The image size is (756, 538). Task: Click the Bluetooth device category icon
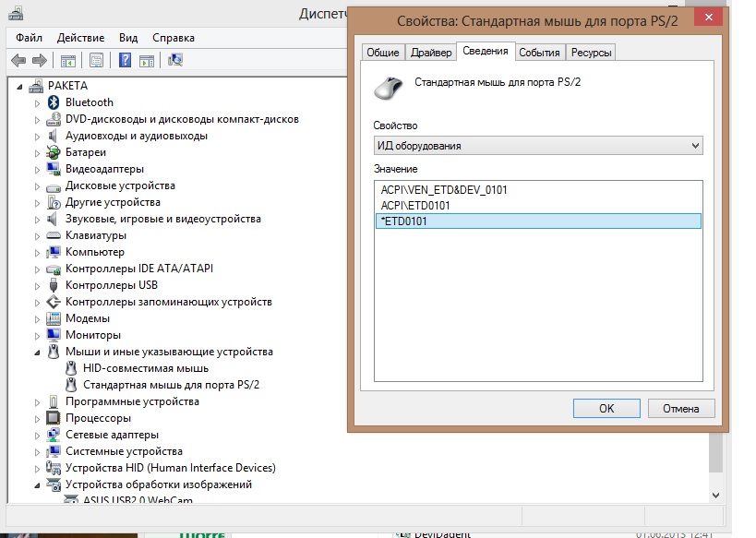[54, 102]
